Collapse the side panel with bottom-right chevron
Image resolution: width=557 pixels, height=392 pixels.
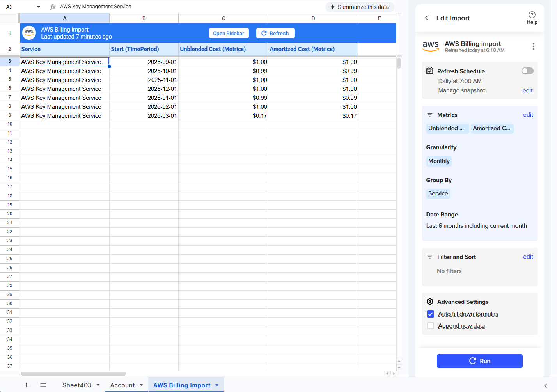click(545, 386)
